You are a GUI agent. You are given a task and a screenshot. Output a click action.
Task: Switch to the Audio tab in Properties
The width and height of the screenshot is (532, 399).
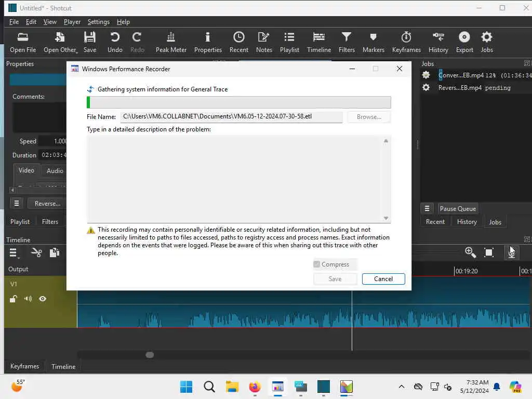coord(55,170)
